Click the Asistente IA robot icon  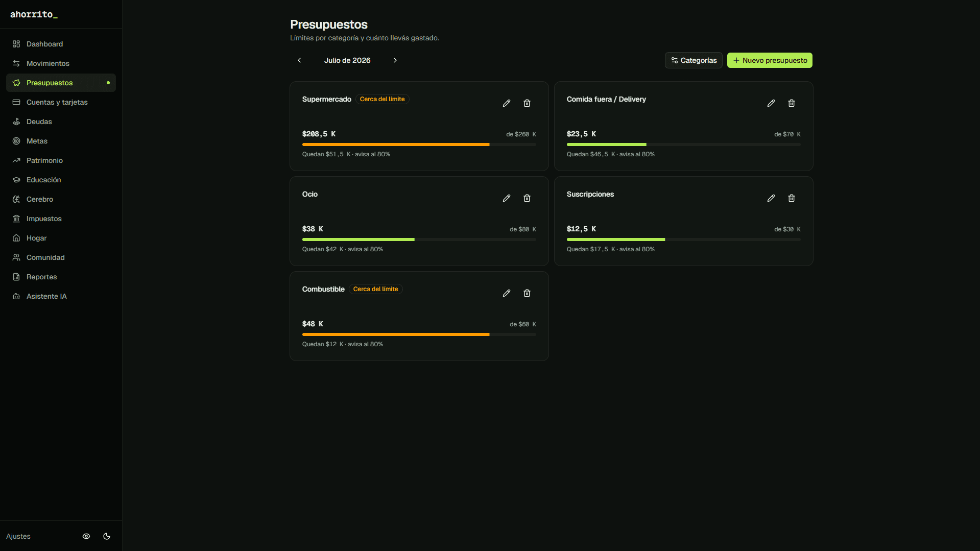16,296
